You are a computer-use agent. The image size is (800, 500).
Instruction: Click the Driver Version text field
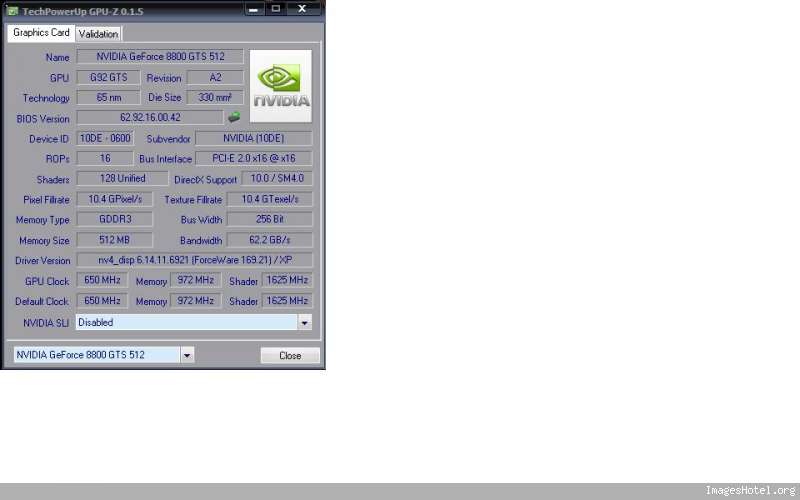194,260
